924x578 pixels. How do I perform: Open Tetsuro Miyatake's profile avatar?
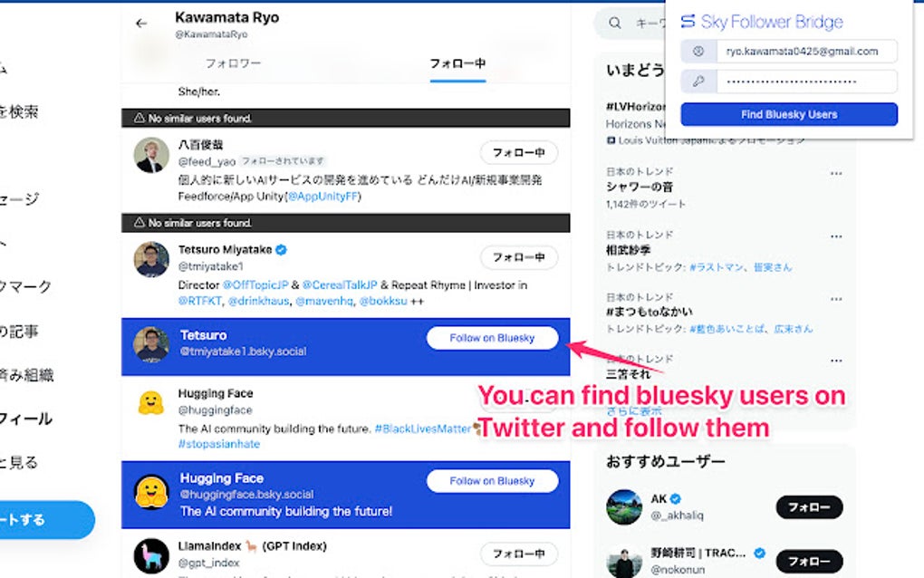151,259
